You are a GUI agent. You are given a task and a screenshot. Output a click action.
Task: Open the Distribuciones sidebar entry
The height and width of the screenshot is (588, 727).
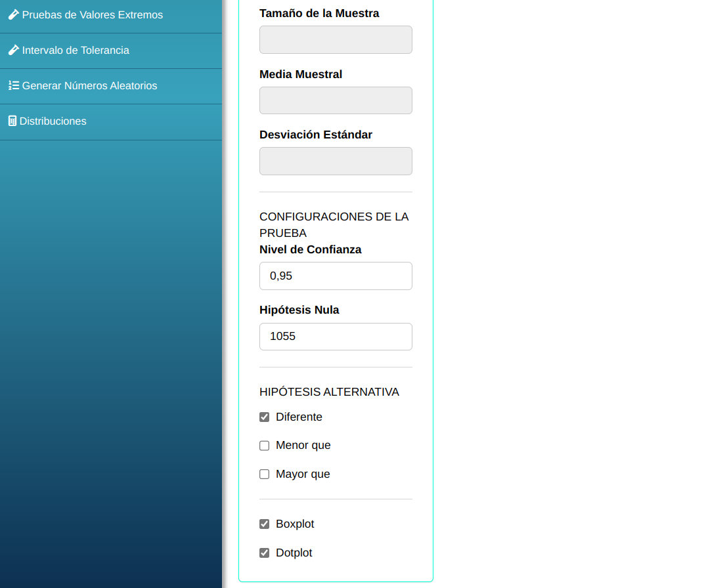53,121
